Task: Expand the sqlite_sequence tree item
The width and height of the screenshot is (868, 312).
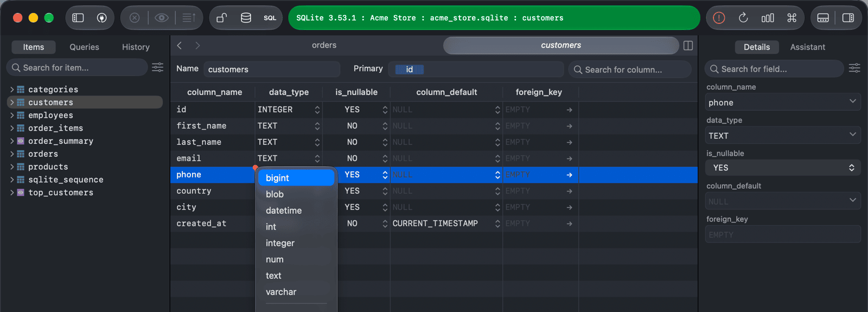Action: click(x=12, y=180)
